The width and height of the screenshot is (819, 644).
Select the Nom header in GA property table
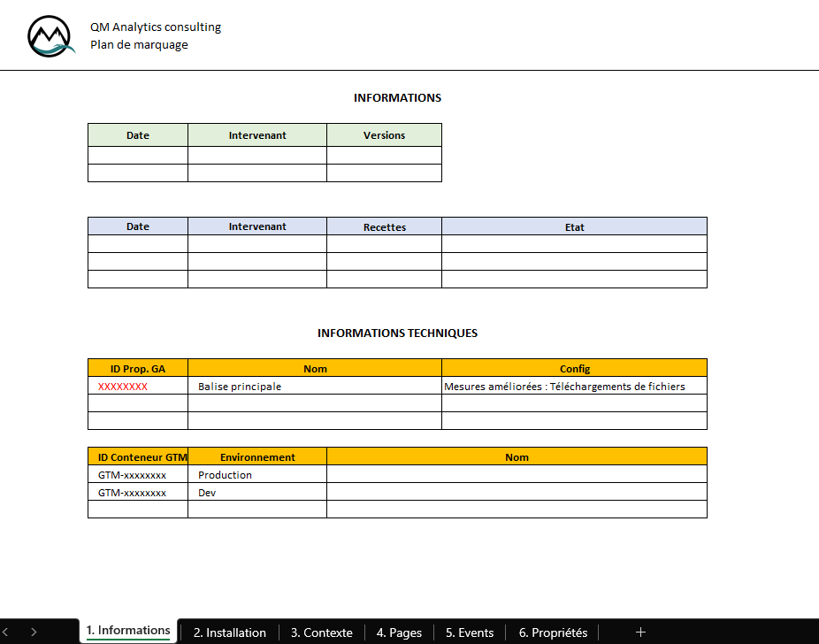315,368
